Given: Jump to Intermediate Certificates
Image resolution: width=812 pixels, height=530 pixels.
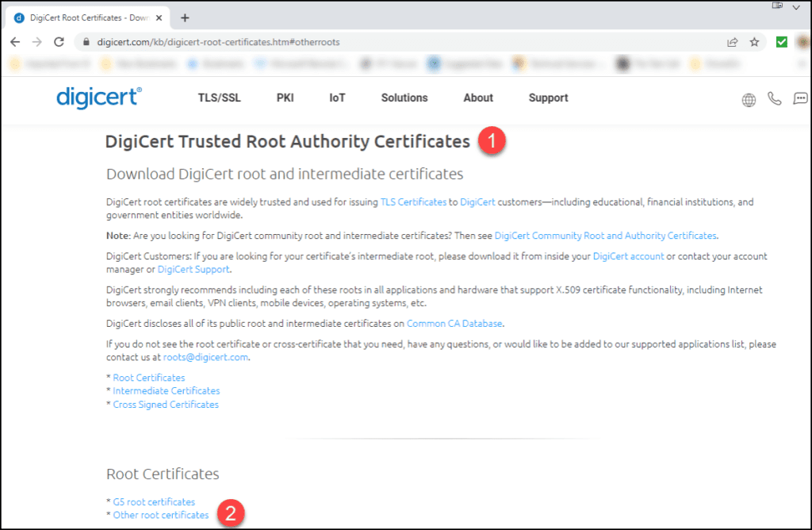Looking at the screenshot, I should tap(167, 390).
